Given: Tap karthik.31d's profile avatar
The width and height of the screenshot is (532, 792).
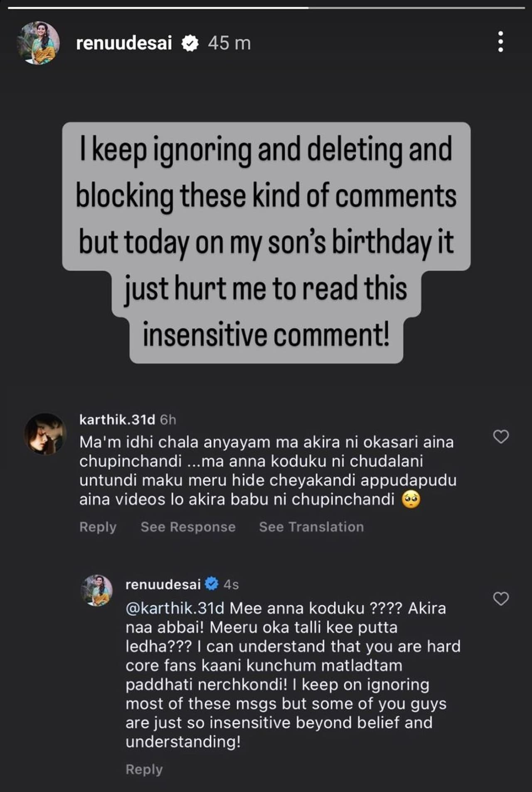Looking at the screenshot, I should pos(45,434).
